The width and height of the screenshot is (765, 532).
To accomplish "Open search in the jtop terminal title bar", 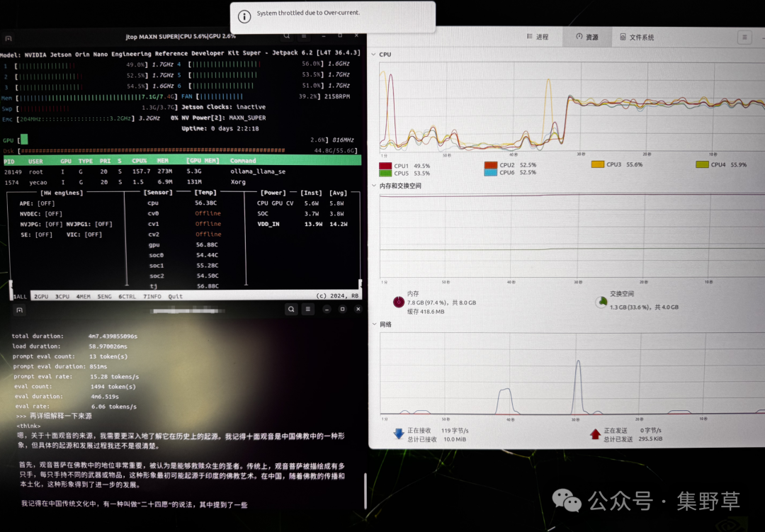I will coord(287,36).
